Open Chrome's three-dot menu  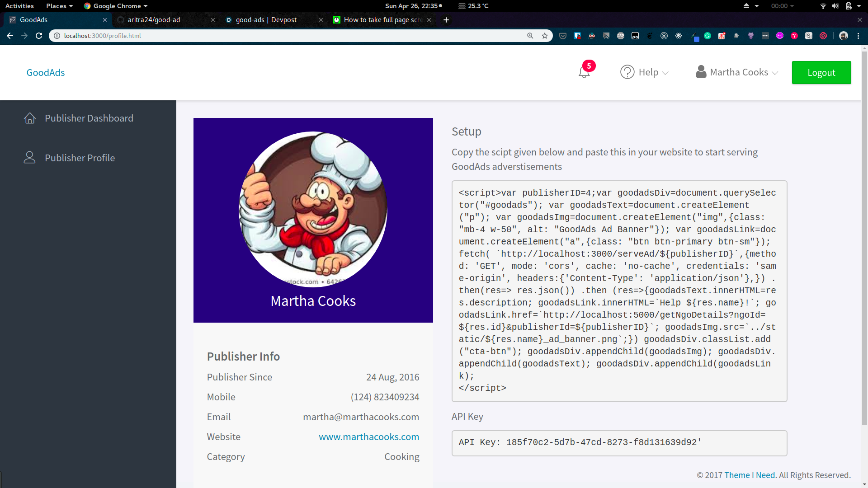click(x=858, y=36)
